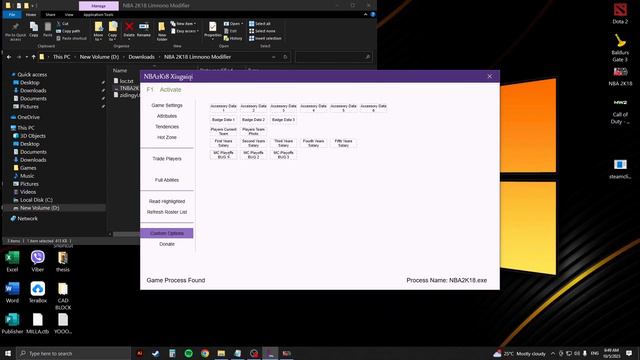Screen dimensions: 640x360
Task: Click Pin to Quick access icon
Action: [16, 31]
